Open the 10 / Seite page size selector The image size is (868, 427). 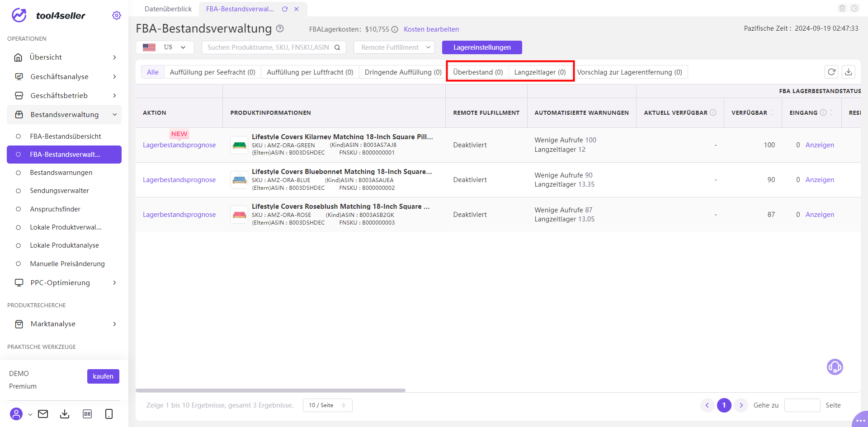coord(327,405)
